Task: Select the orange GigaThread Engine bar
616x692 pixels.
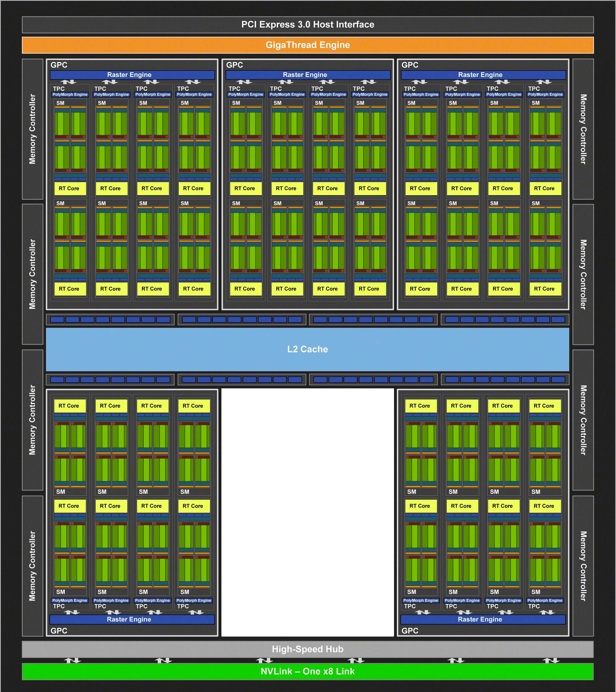Action: point(308,45)
